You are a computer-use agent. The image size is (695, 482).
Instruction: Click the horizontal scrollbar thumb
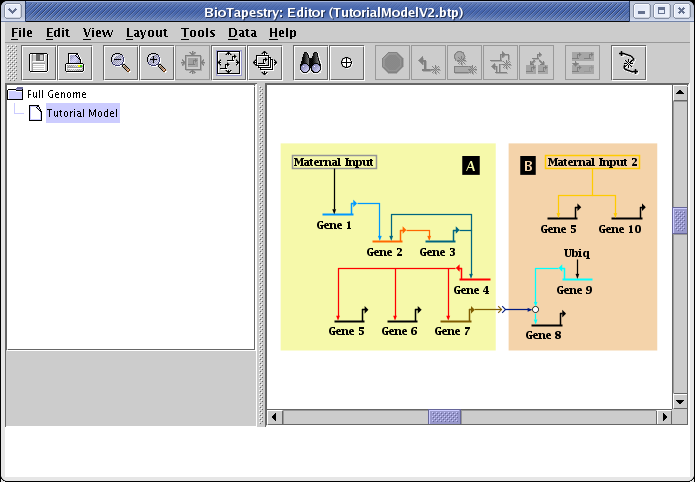tap(445, 417)
